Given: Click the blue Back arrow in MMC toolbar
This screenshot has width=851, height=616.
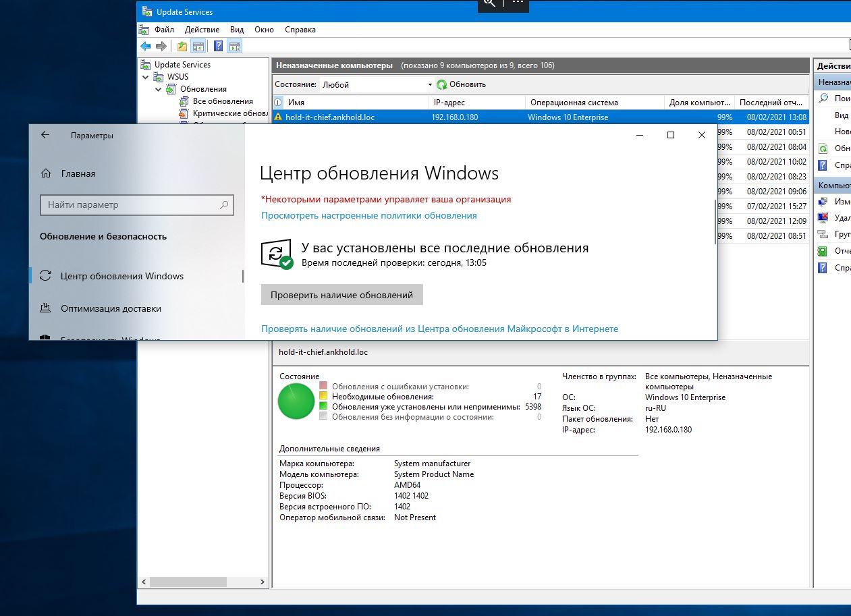Looking at the screenshot, I should [x=145, y=47].
